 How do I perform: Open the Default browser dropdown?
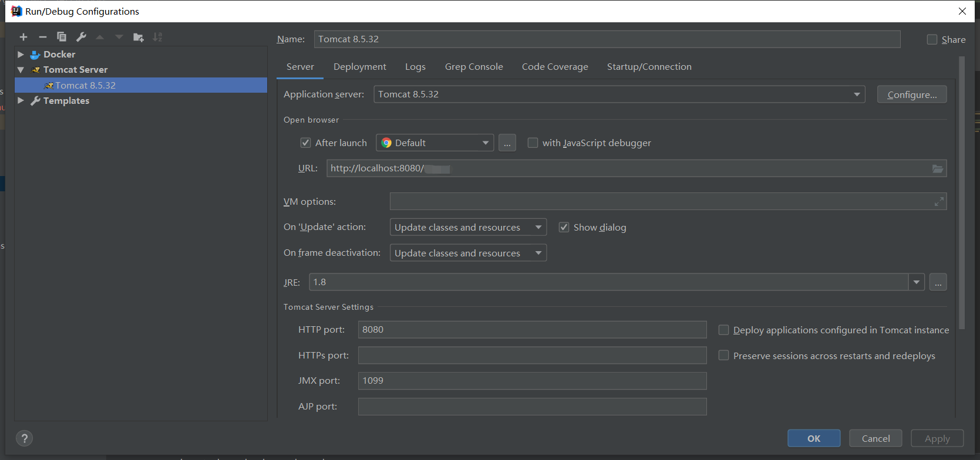pos(435,143)
